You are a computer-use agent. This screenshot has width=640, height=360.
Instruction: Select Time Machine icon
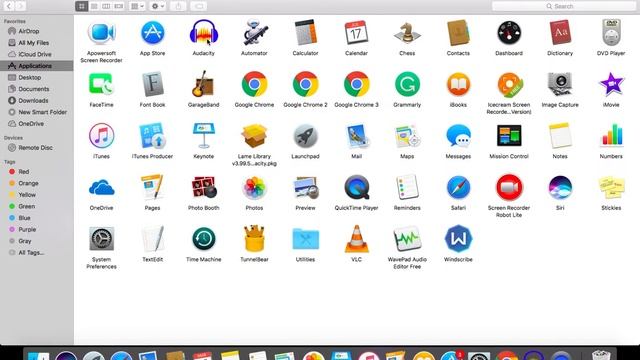pyautogui.click(x=203, y=239)
